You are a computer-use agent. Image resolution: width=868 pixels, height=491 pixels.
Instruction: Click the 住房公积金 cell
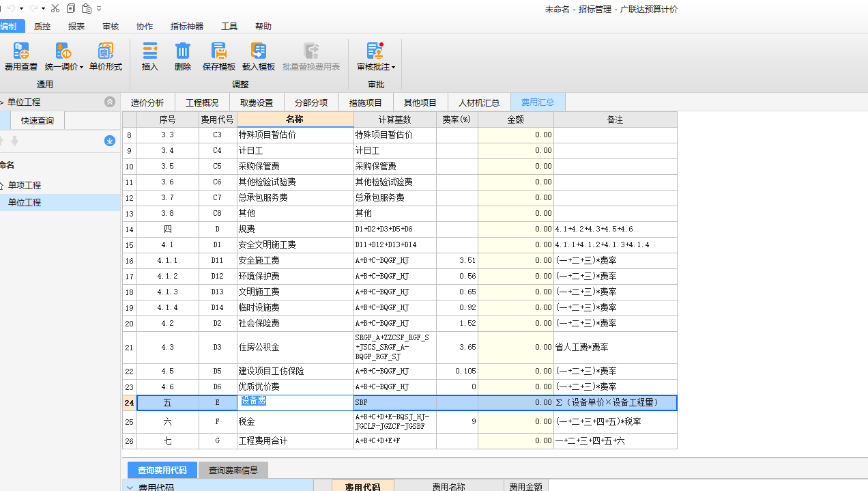(295, 347)
